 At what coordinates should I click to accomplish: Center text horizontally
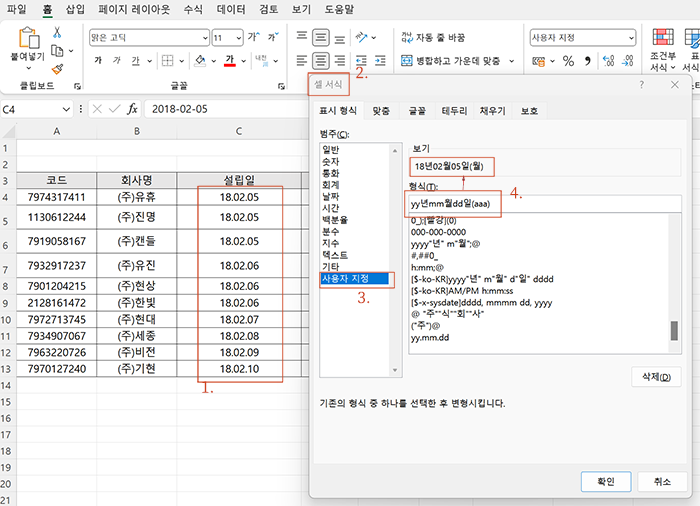(x=321, y=60)
